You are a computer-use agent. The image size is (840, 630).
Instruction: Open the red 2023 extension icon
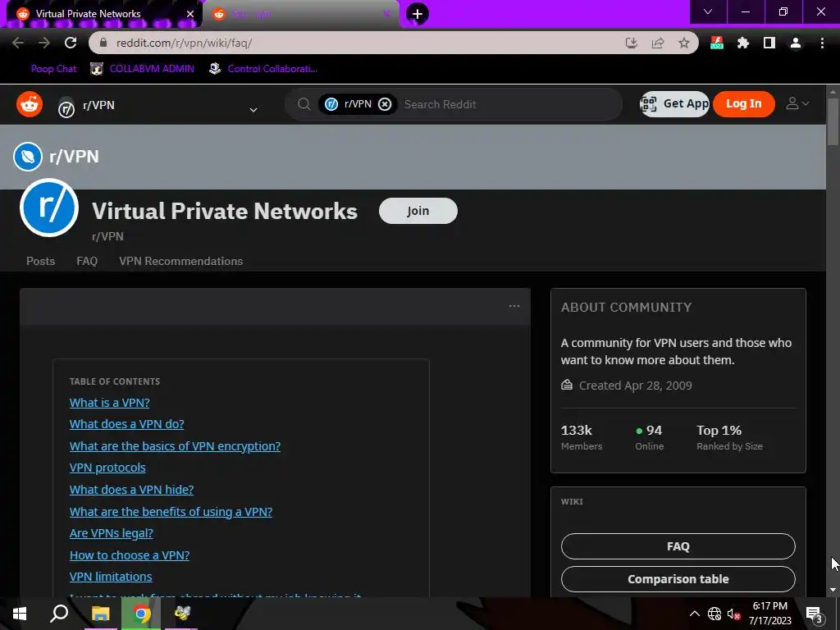(717, 43)
